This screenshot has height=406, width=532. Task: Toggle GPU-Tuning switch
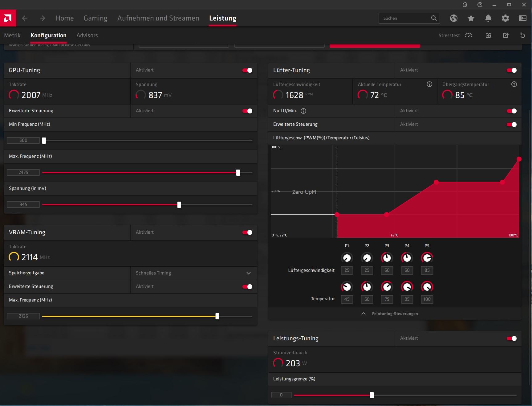click(x=247, y=70)
